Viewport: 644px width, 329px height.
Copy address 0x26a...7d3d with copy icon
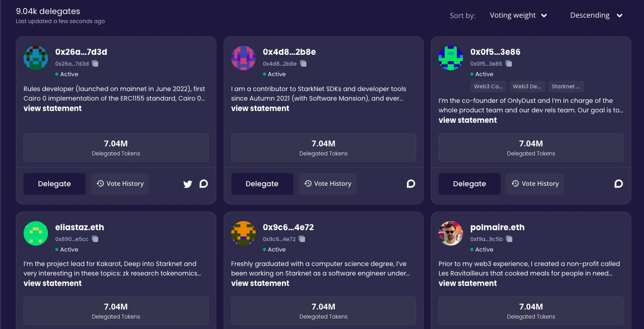[x=95, y=63]
